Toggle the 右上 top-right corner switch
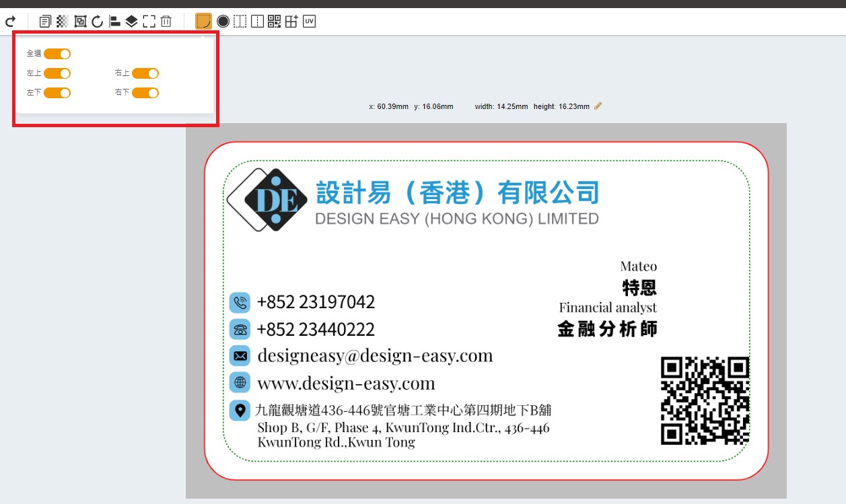 [x=145, y=73]
